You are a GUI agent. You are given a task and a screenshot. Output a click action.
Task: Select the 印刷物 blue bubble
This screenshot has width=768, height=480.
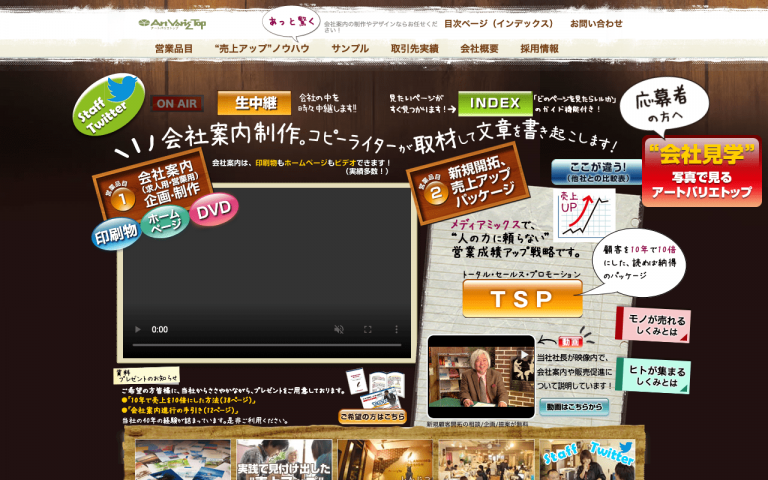tap(116, 235)
